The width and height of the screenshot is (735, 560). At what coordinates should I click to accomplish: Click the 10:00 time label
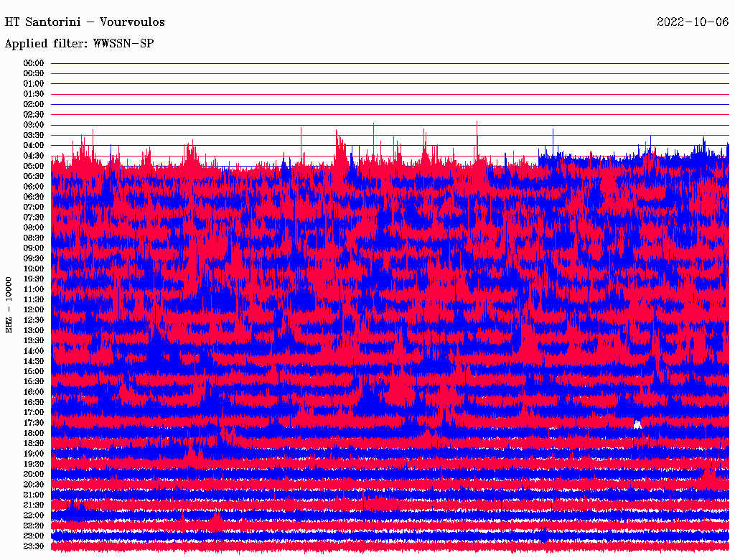point(34,269)
